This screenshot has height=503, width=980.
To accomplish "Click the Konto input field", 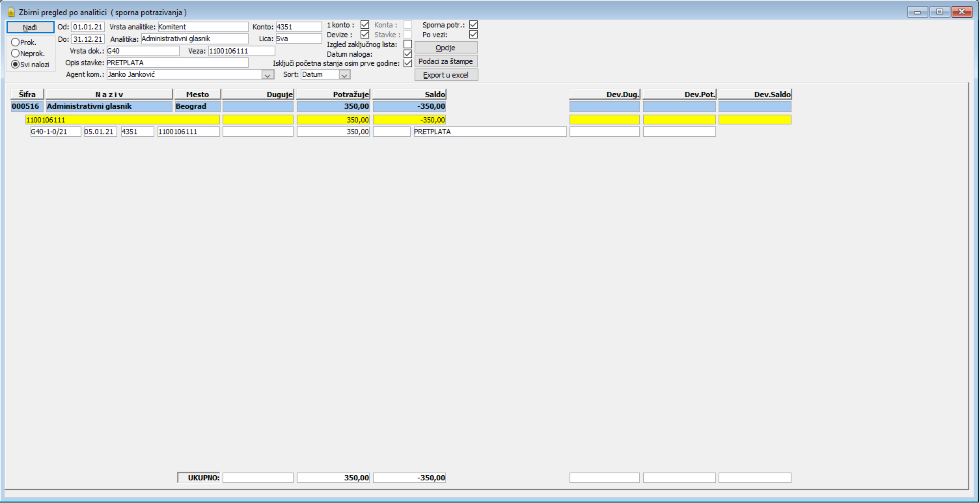I will coord(299,27).
